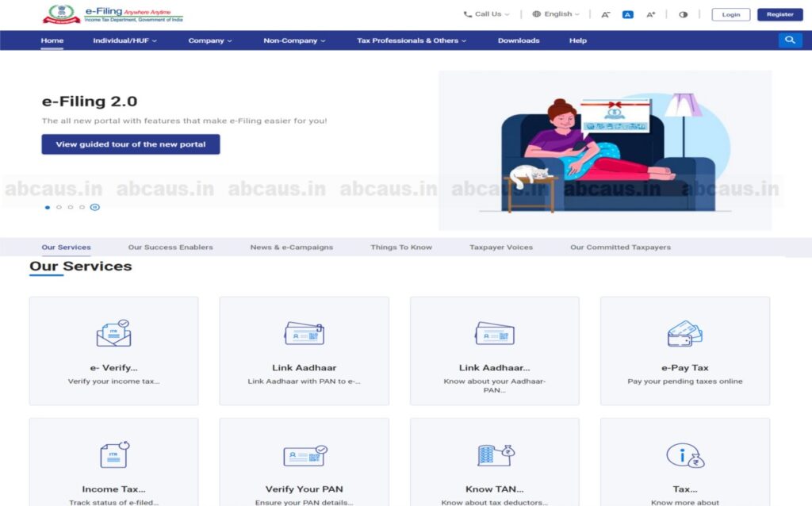The width and height of the screenshot is (812, 506).
Task: Select the first carousel indicator dot
Action: 46,207
